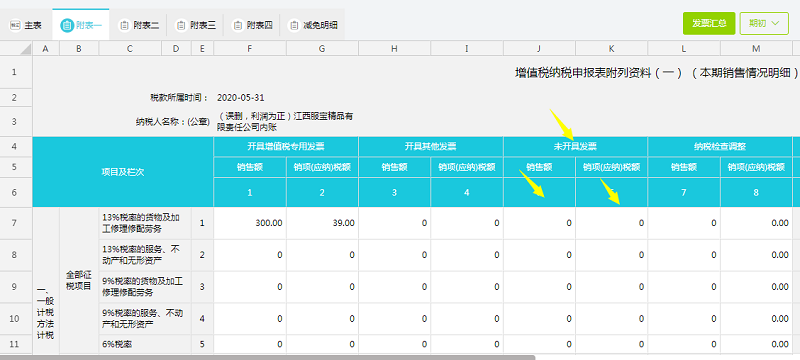Click the 附表四 tab document icon

(237, 25)
